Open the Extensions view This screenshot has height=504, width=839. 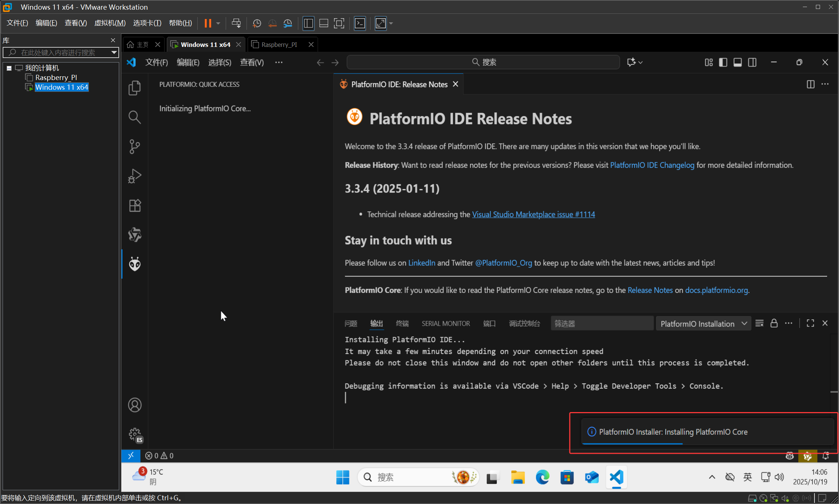(134, 205)
